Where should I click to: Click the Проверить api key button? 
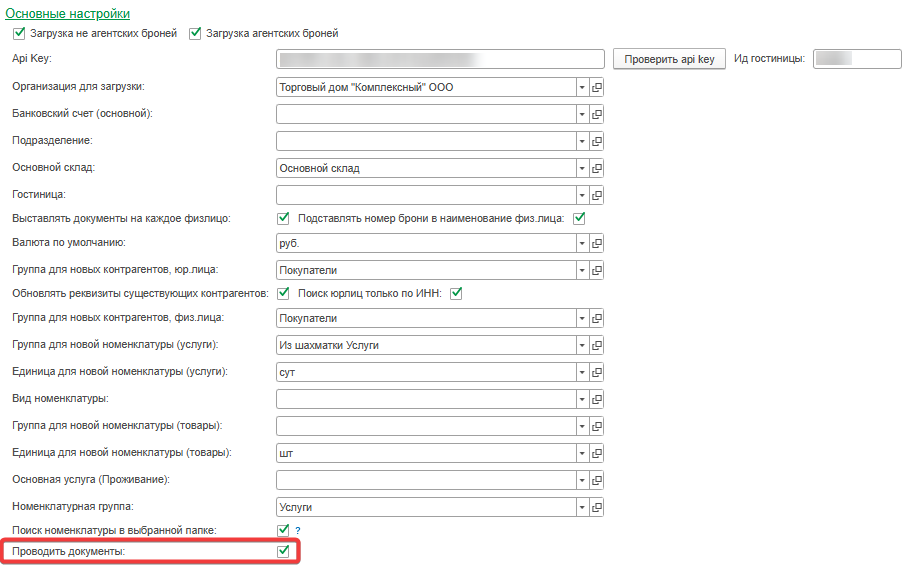669,59
